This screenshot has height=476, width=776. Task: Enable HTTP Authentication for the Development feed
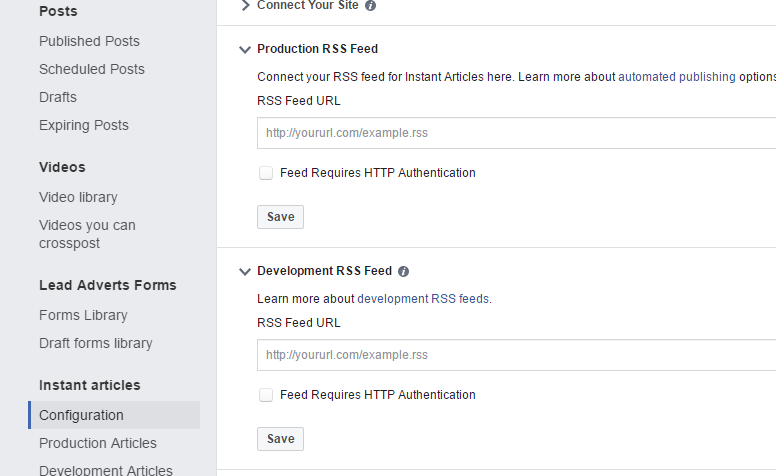(x=266, y=395)
